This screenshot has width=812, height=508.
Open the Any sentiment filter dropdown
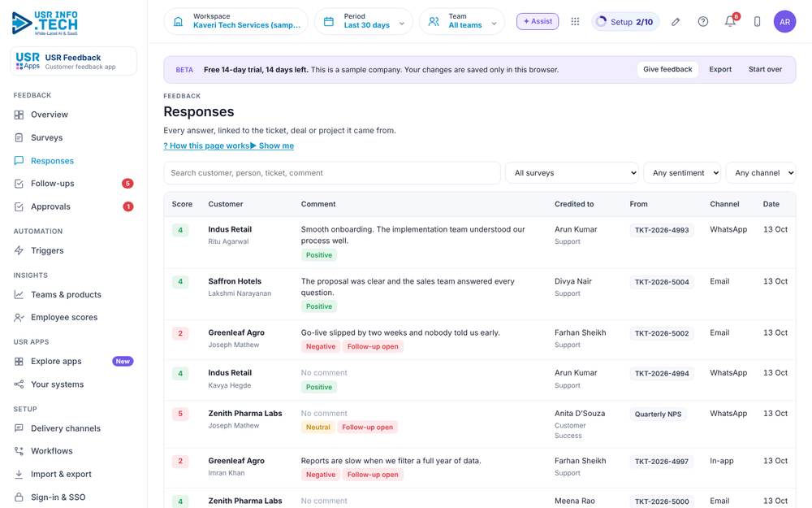click(682, 173)
